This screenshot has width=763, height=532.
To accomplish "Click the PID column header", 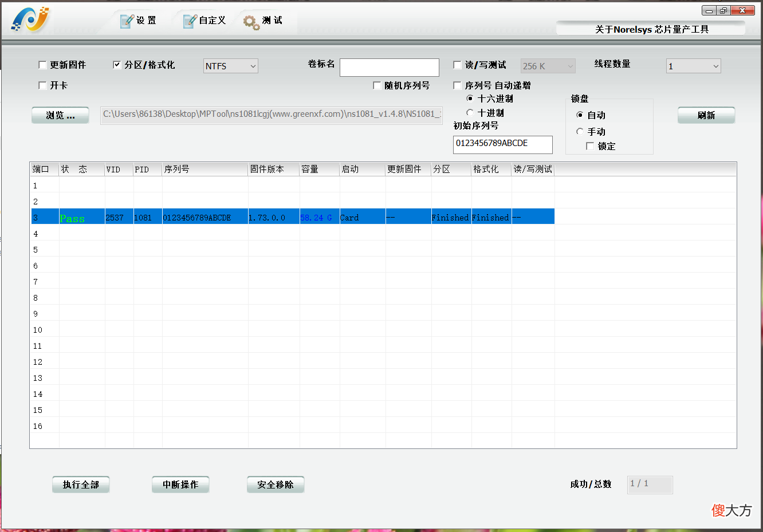I will [148, 169].
